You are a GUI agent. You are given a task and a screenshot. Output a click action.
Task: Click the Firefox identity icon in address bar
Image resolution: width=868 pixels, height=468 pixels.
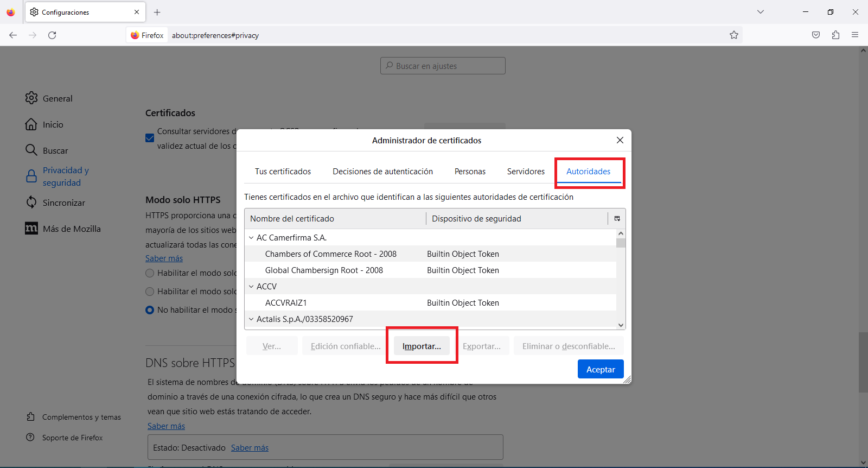click(135, 35)
